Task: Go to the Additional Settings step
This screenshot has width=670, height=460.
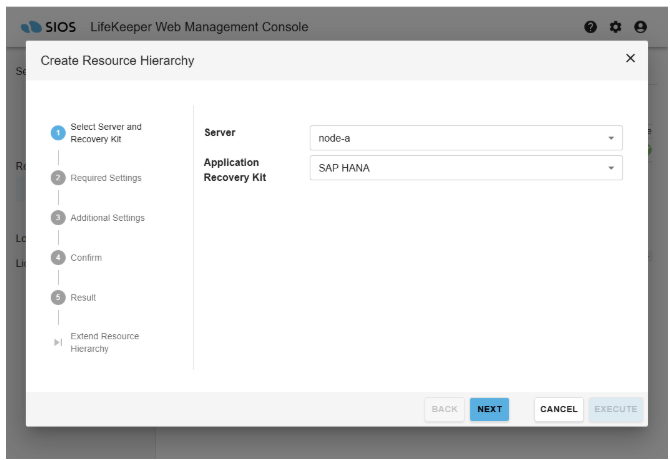Action: (107, 218)
